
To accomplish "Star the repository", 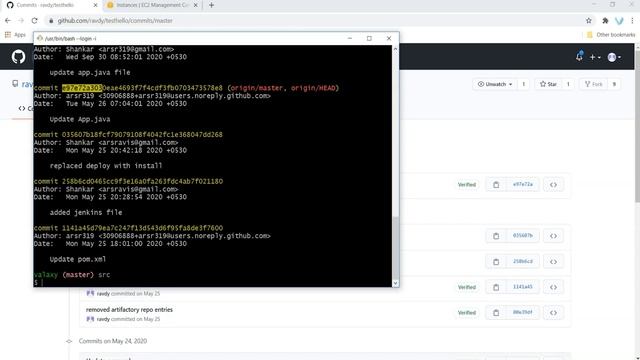I will (x=548, y=84).
